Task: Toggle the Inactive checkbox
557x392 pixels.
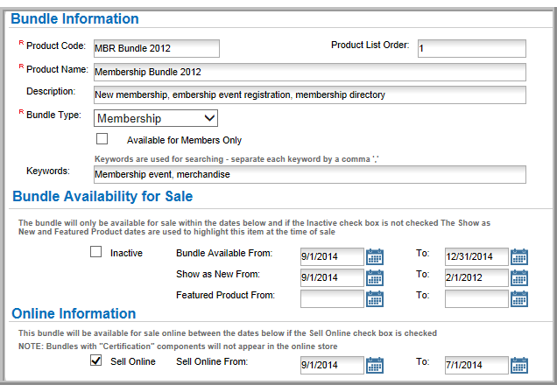Action: (x=96, y=252)
